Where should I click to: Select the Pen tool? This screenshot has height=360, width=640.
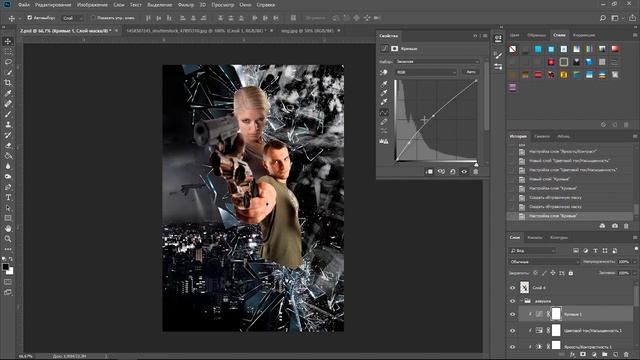[8, 187]
